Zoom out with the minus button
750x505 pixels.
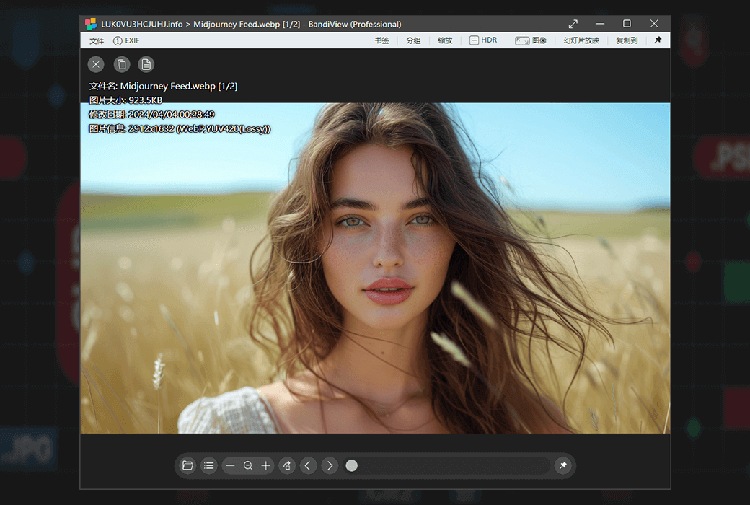(x=231, y=465)
